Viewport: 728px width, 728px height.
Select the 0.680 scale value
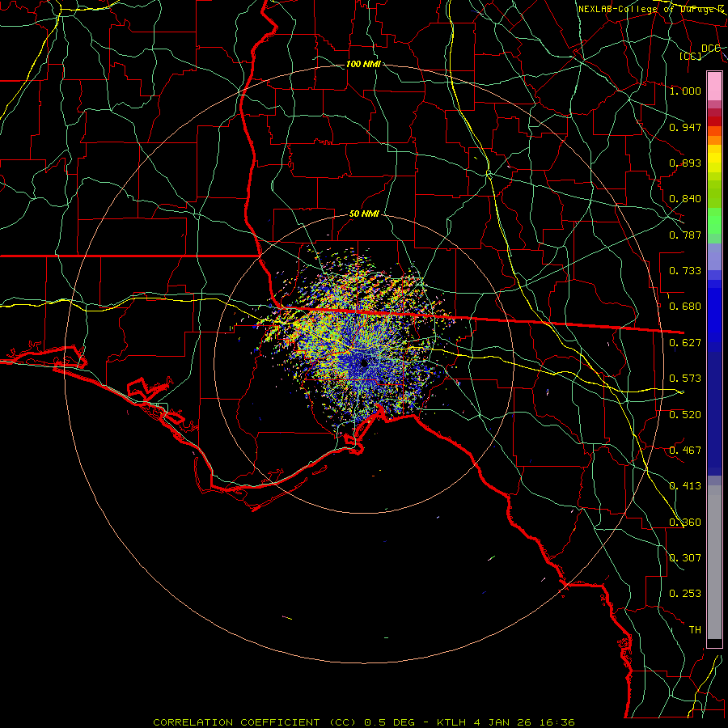coord(685,307)
